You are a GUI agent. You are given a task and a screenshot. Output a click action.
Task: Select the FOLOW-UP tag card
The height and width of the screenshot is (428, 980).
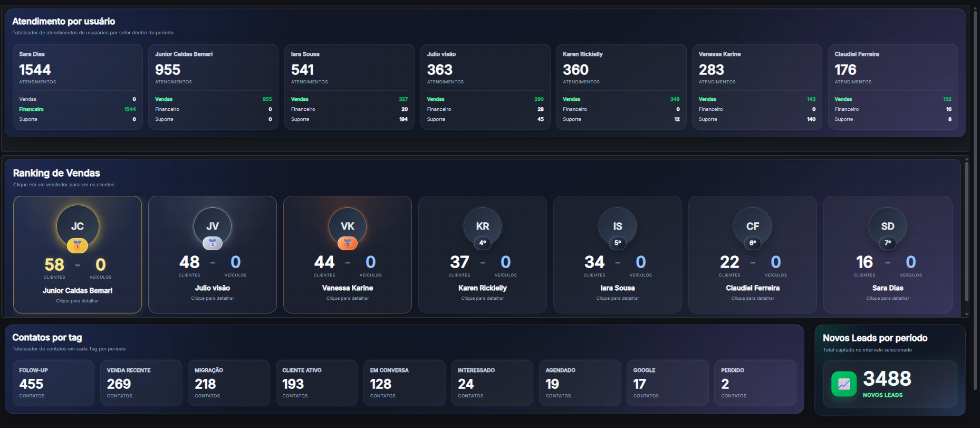point(53,383)
